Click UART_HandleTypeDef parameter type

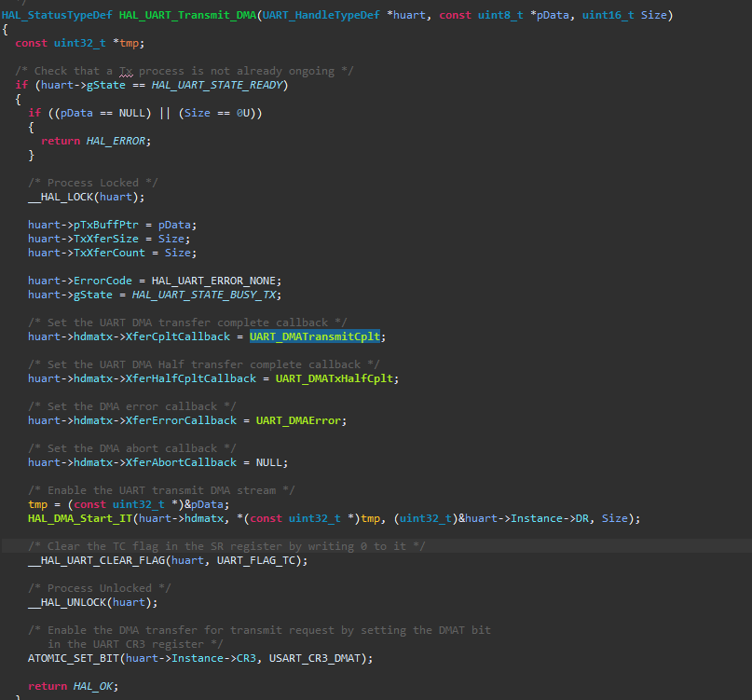(321, 15)
